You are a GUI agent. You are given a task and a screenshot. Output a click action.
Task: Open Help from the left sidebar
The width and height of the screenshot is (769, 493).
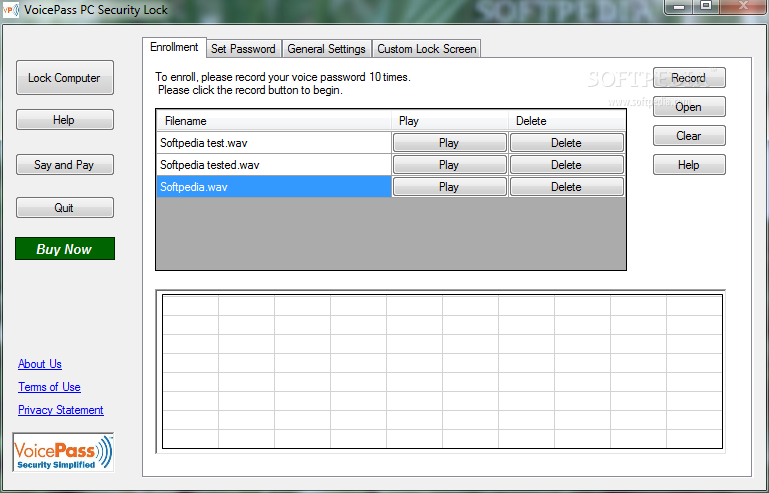(x=65, y=120)
